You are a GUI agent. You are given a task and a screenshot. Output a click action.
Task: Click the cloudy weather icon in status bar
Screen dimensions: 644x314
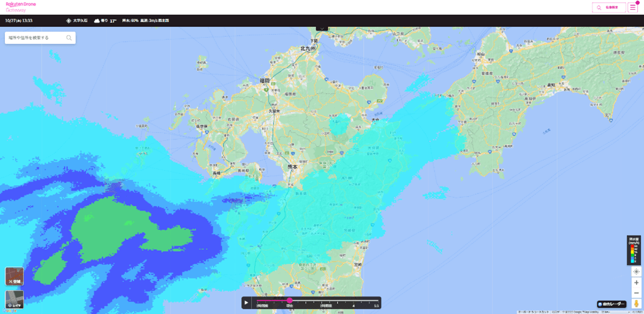pos(97,21)
